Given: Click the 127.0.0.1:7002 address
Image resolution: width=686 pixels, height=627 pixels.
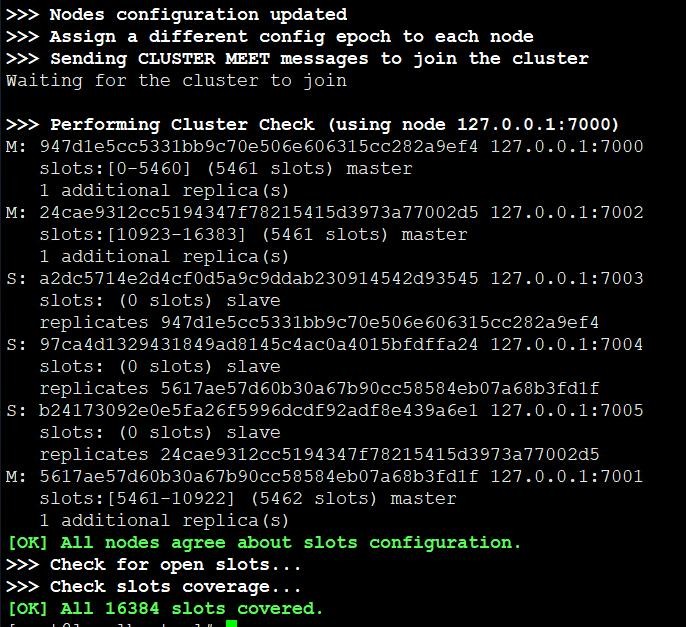Looking at the screenshot, I should point(567,212).
